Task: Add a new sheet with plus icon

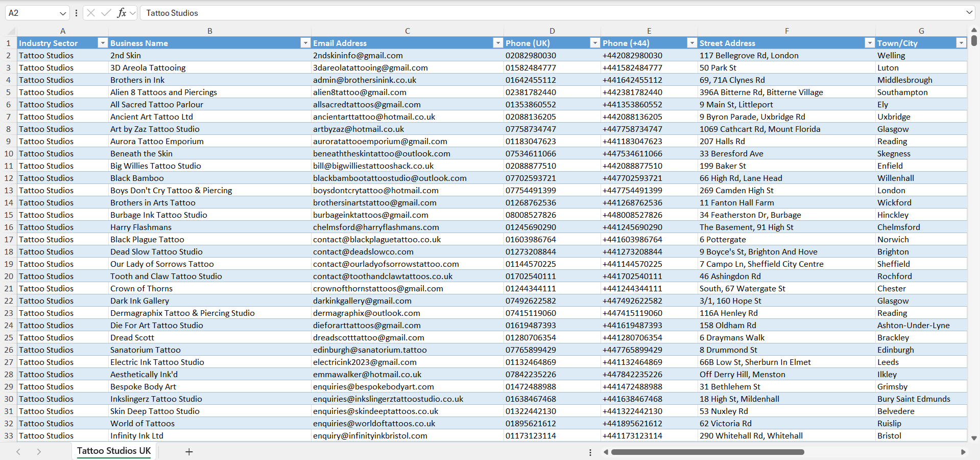Action: (189, 452)
